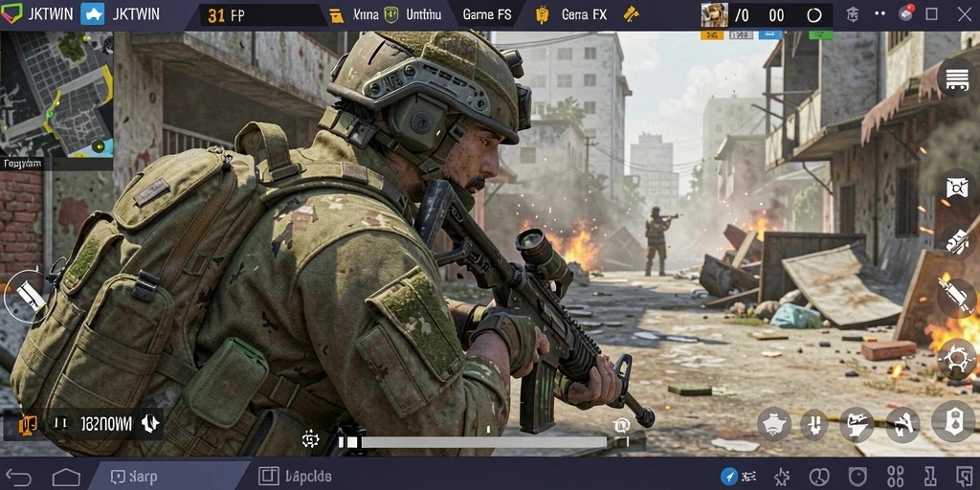Tap the knife circular button at left edge
This screenshot has width=980, height=490.
pyautogui.click(x=28, y=296)
